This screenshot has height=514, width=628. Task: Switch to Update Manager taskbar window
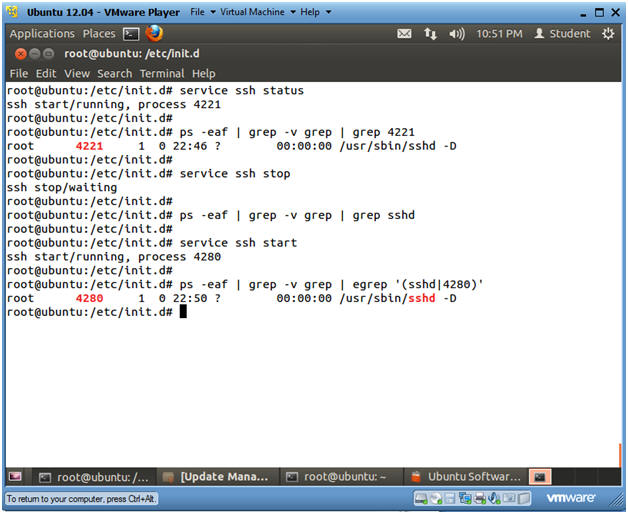pyautogui.click(x=216, y=477)
